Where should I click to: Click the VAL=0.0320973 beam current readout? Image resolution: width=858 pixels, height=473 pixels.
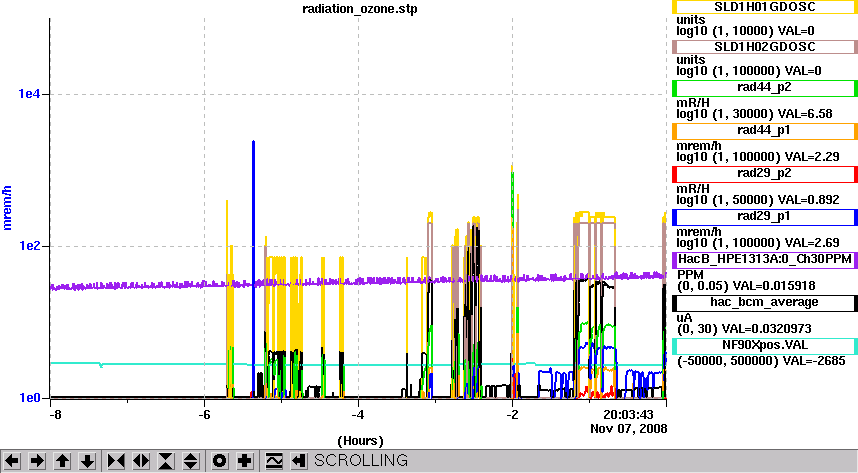766,329
